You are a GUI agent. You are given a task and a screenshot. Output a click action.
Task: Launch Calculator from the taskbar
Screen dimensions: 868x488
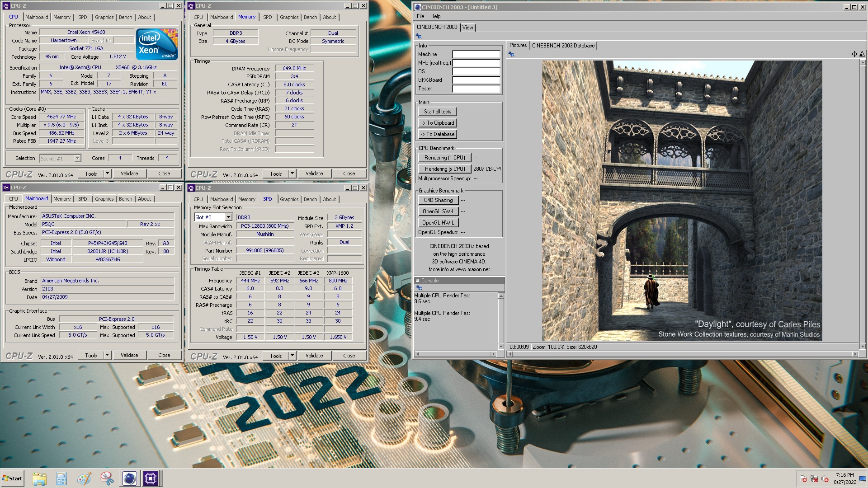point(61,479)
